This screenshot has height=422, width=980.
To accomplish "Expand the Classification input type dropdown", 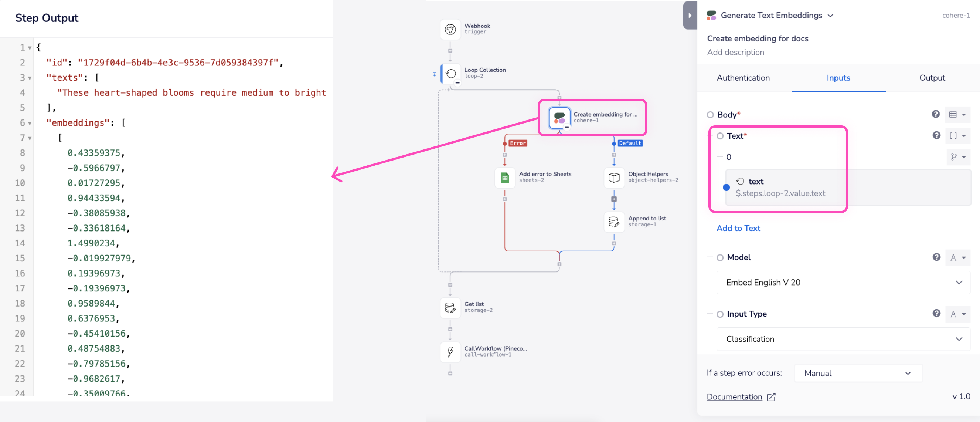I will 843,340.
